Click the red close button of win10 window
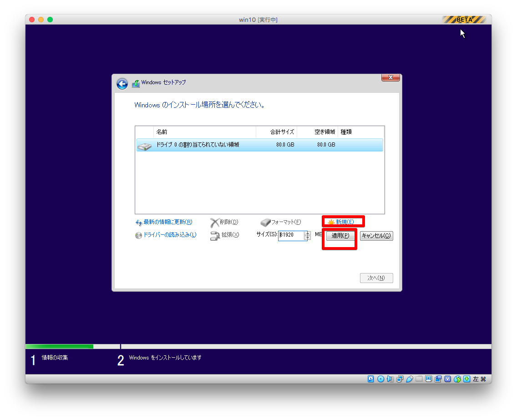Image resolution: width=517 pixels, height=420 pixels. tap(32, 20)
